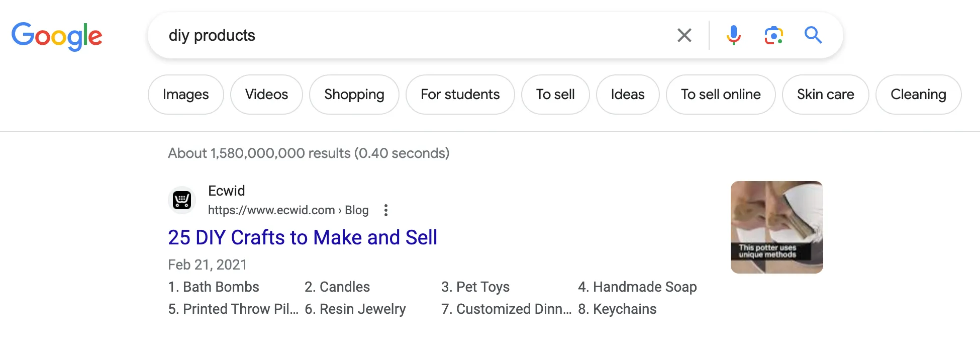The width and height of the screenshot is (980, 348).
Task: Click the Ecwid blog URL text
Action: click(288, 210)
